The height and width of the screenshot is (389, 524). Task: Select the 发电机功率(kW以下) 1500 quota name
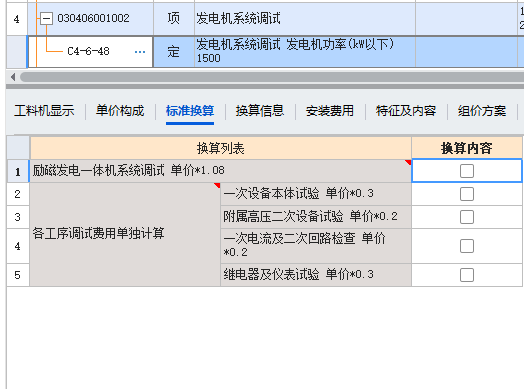coord(305,52)
